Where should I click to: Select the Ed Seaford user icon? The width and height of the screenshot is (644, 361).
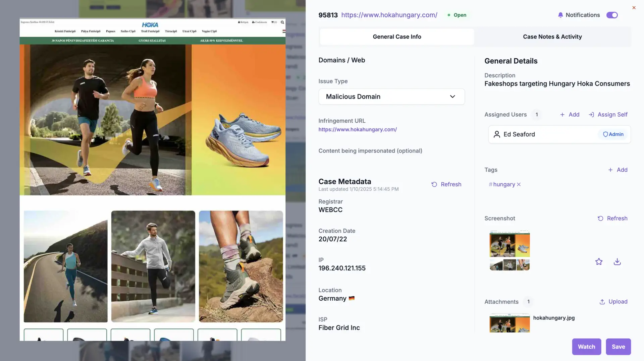coord(497,134)
